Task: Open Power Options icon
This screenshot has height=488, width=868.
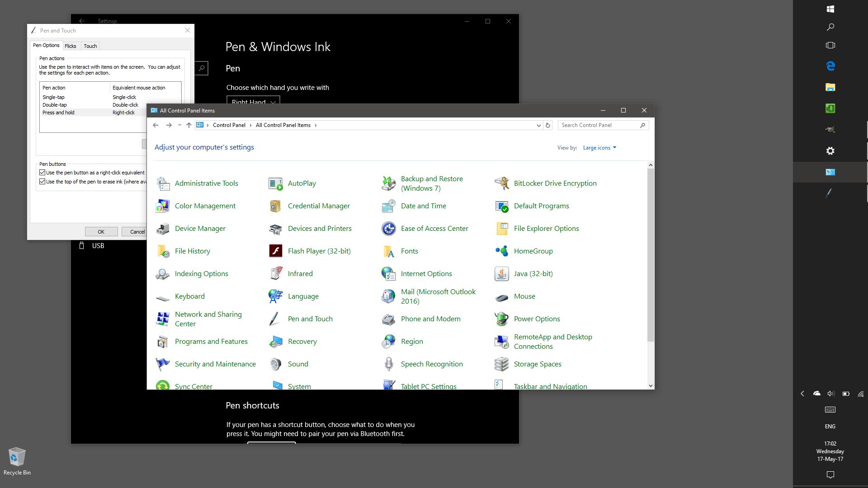Action: pos(502,319)
